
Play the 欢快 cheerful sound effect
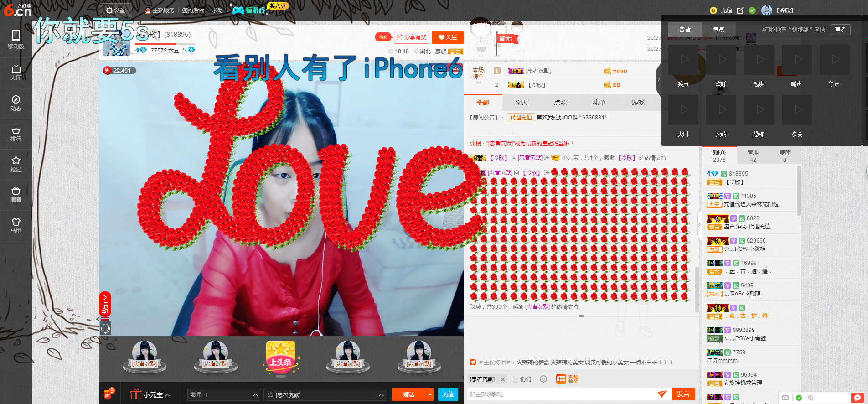(796, 110)
